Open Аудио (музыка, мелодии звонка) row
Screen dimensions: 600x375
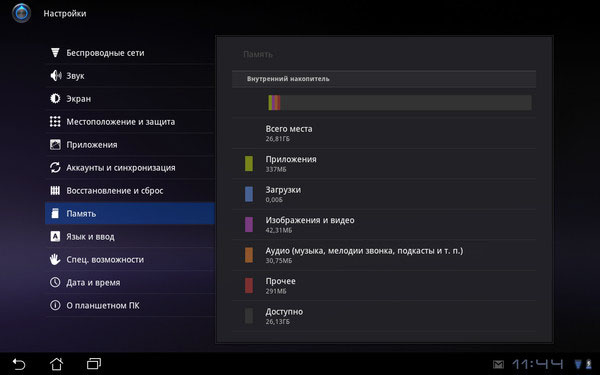(x=384, y=255)
